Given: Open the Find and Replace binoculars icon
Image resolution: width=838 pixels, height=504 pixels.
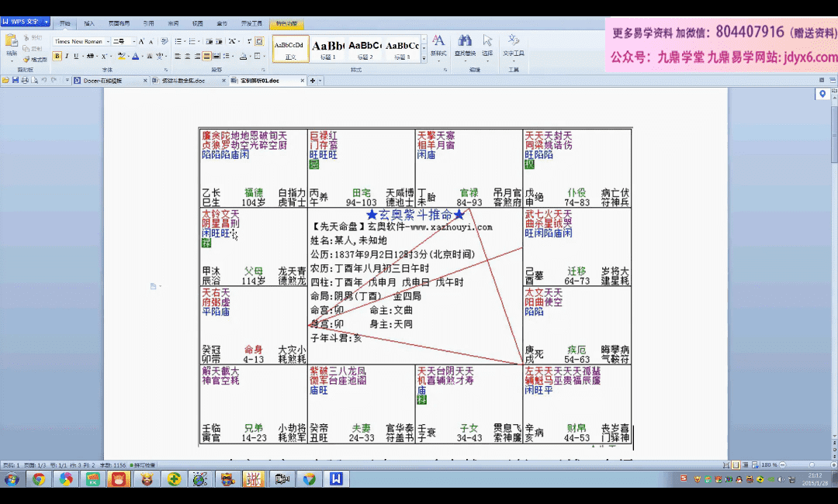Looking at the screenshot, I should [x=465, y=42].
